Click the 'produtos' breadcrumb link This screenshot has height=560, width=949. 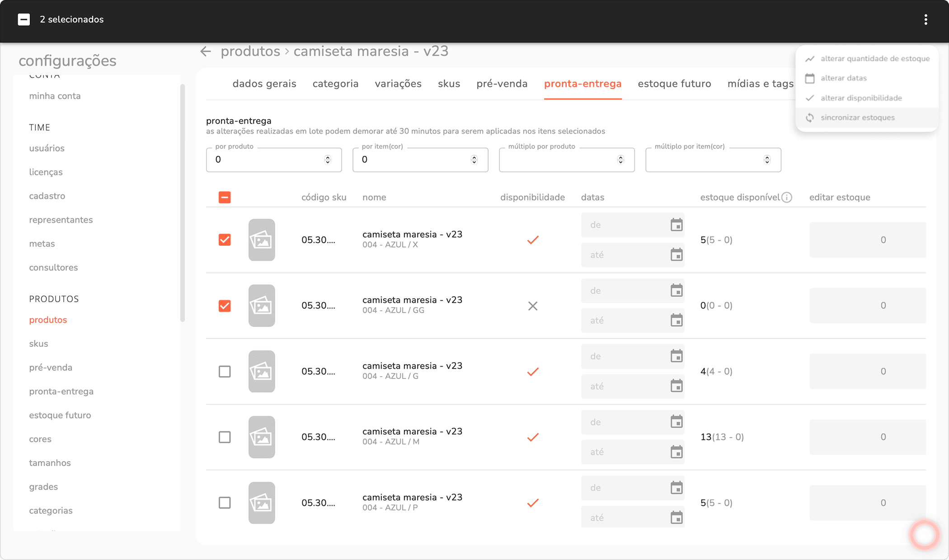(x=250, y=51)
